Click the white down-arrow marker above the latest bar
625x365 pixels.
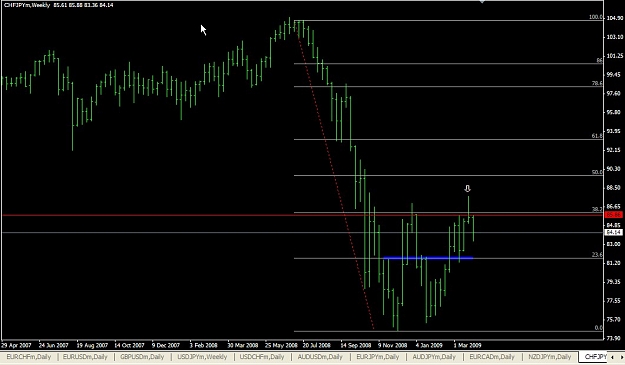tap(468, 188)
